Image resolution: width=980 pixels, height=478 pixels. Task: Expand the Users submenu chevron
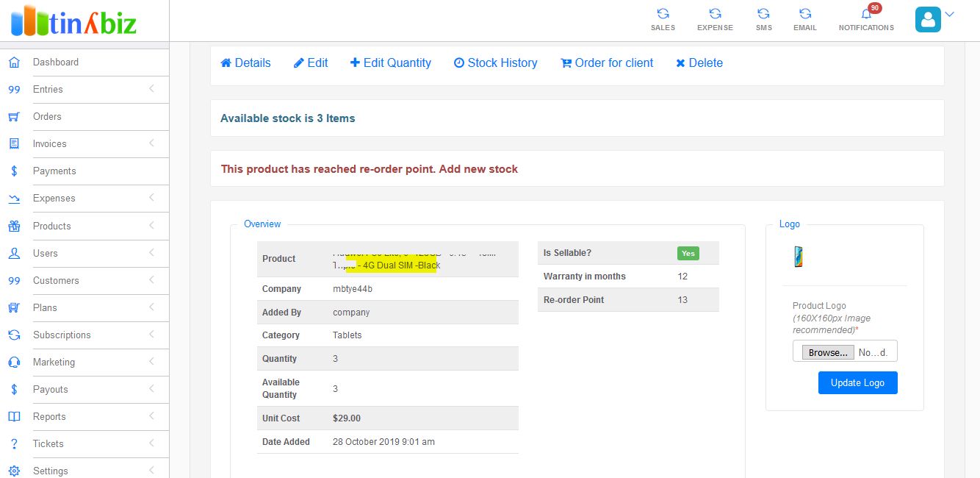coord(151,252)
